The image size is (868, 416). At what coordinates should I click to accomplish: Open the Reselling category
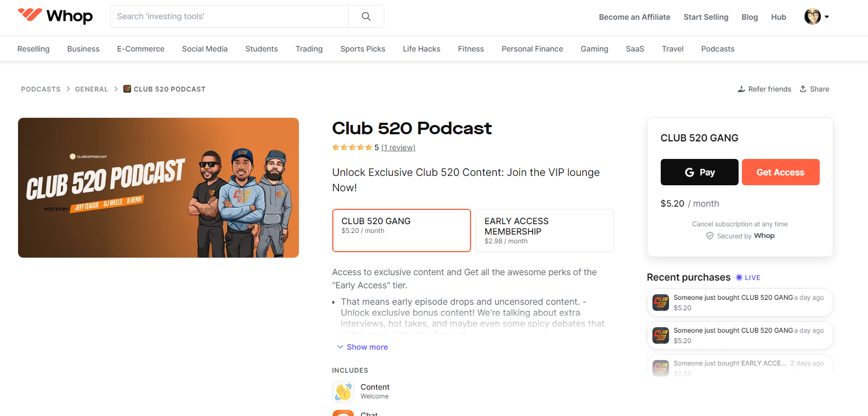[x=33, y=49]
